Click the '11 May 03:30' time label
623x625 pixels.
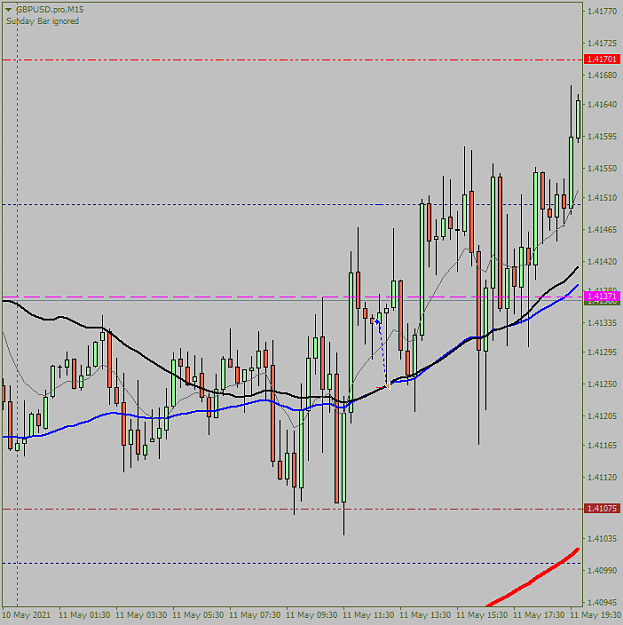[x=142, y=615]
